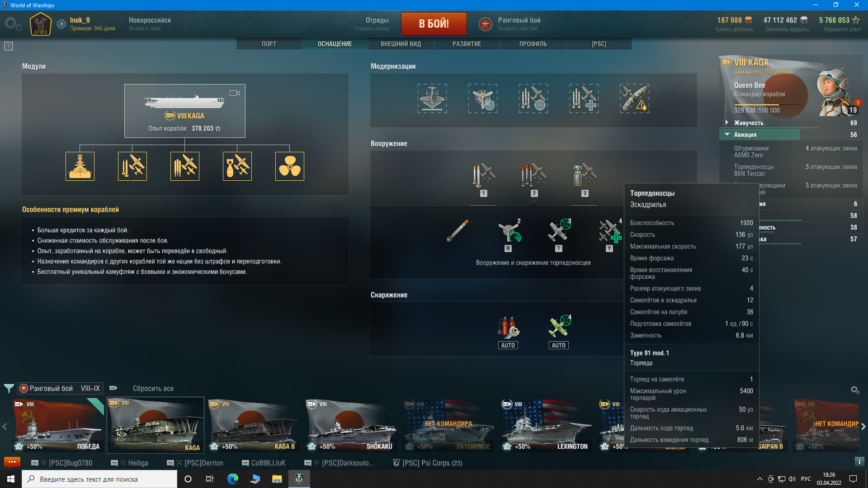Select the KAGA B ship card
The height and width of the screenshot is (488, 868).
[253, 425]
